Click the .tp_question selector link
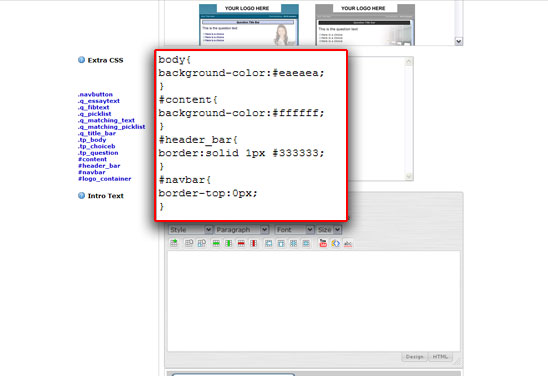Viewport: 548px width, 376px height. (x=98, y=153)
